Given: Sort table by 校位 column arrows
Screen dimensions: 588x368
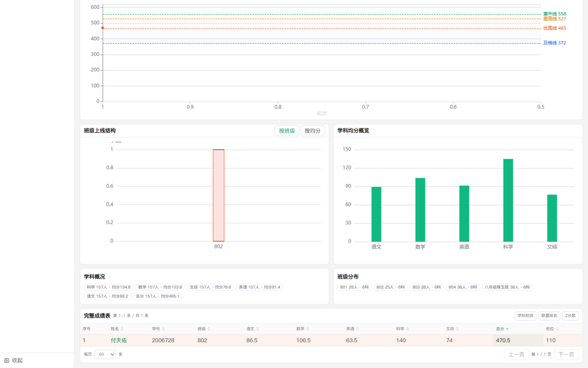Looking at the screenshot, I should click(557, 329).
